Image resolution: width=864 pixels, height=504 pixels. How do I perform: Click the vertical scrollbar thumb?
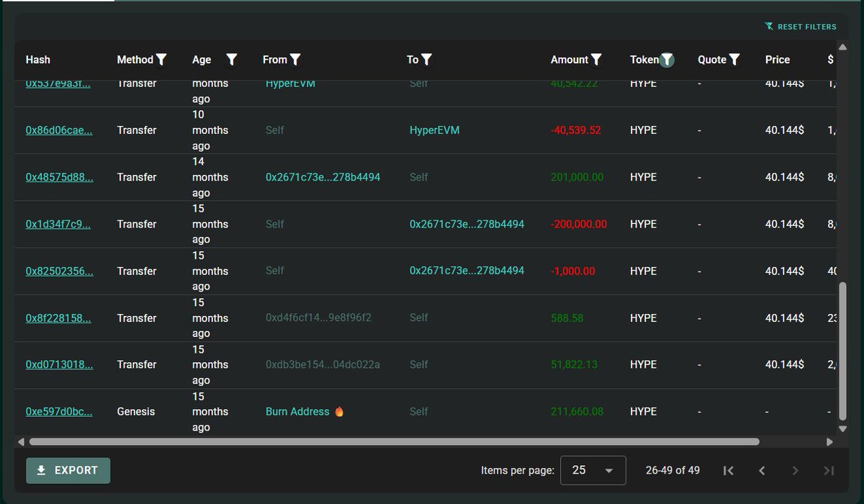click(x=842, y=351)
